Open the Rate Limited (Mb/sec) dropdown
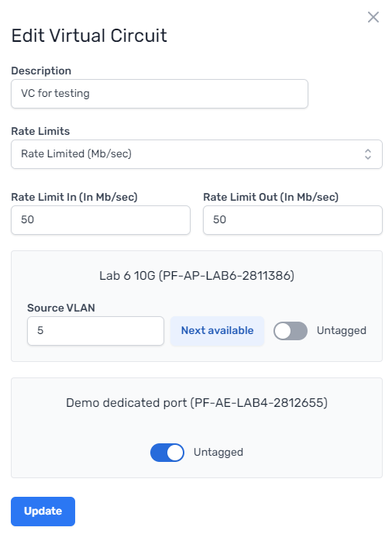This screenshot has height=534, width=392. click(197, 154)
